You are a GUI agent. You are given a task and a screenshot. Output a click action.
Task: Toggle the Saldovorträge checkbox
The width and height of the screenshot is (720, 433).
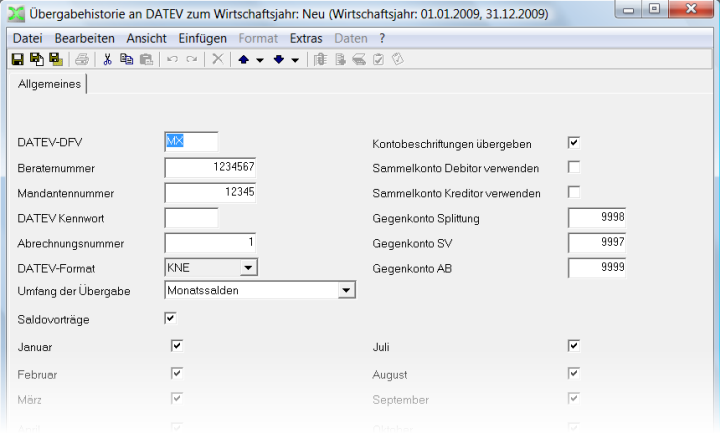point(170,318)
